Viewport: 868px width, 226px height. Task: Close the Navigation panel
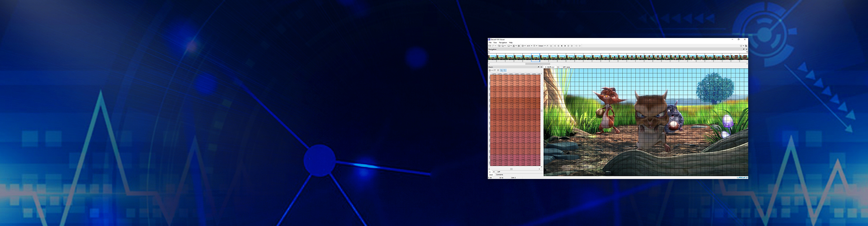click(x=746, y=49)
